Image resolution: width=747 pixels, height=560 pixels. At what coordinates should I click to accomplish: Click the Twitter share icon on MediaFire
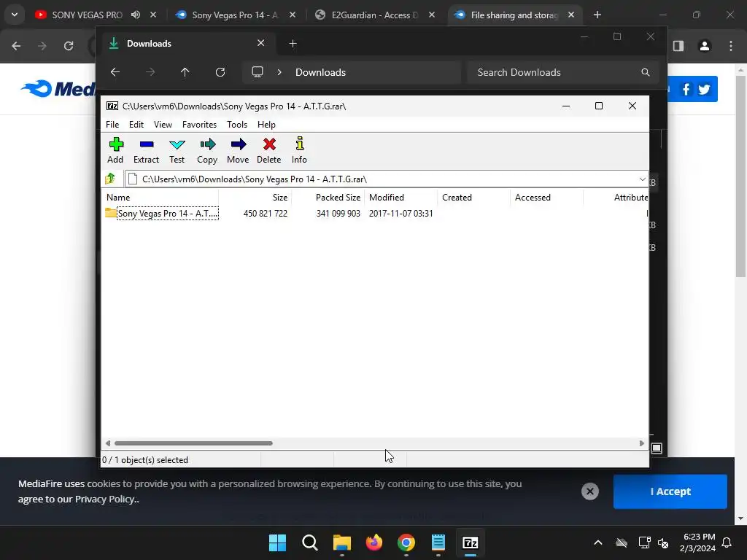click(704, 89)
